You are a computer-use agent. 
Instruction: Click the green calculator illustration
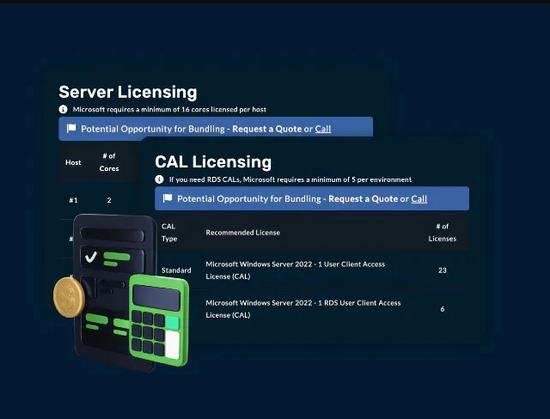click(x=159, y=321)
